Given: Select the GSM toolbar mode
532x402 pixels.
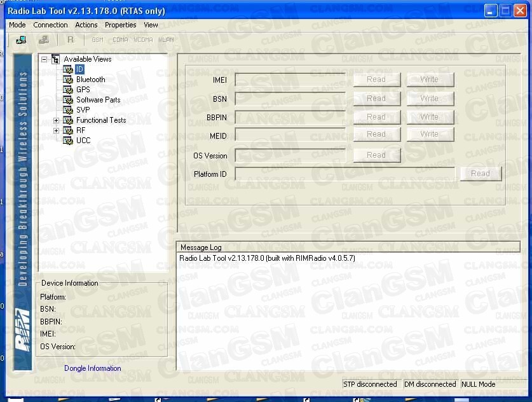Looking at the screenshot, I should (97, 40).
